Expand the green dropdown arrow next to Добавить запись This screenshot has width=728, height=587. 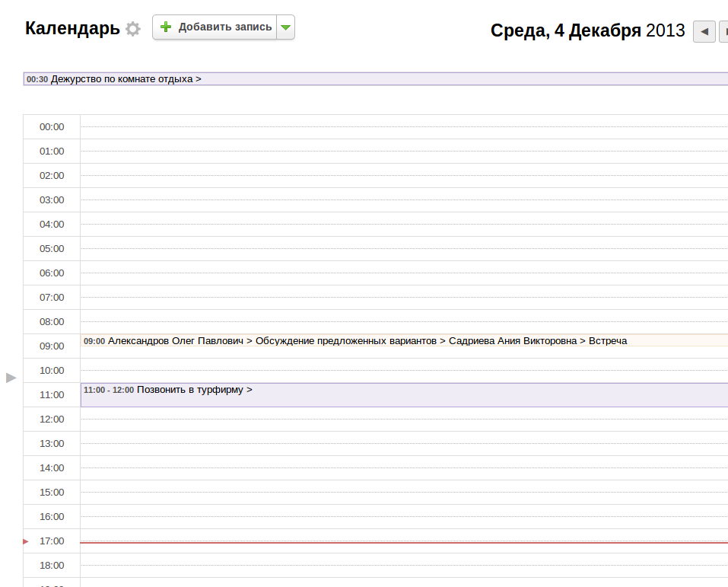click(x=285, y=27)
